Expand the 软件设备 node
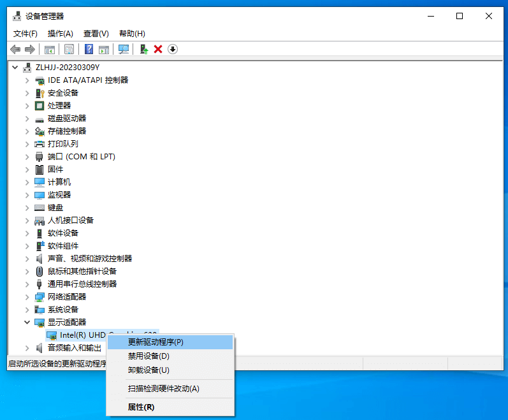This screenshot has height=420, width=508. click(27, 233)
